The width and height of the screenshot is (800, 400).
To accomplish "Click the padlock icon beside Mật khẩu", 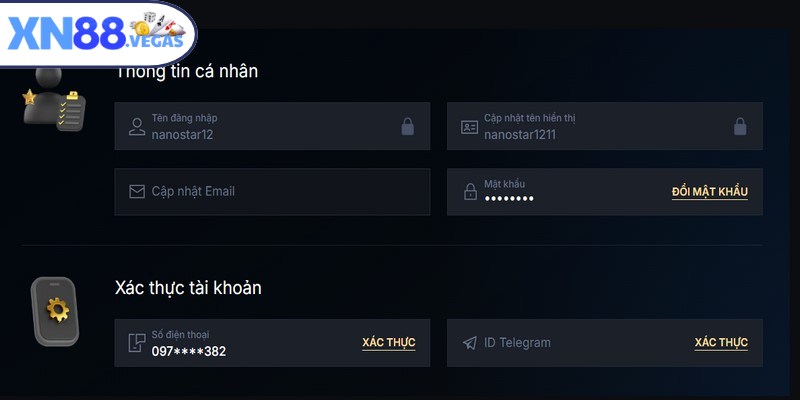I will 469,192.
